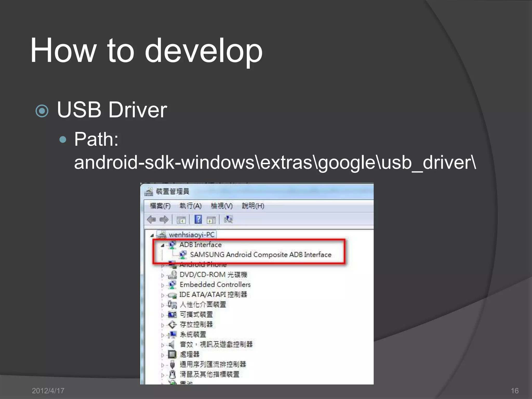Click the USB plug icon for 通用序列匯流排控制器
The width and height of the screenshot is (532, 399).
172,364
